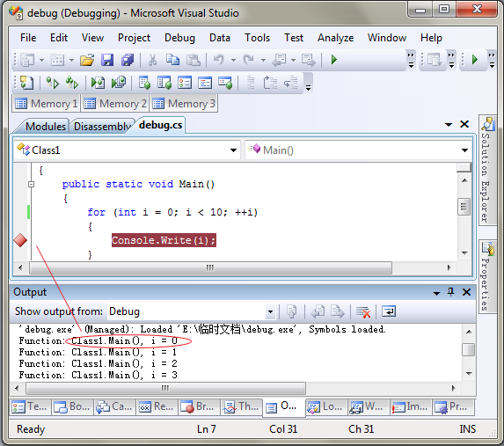
Task: Click the New Project icon
Action: pos(27,60)
